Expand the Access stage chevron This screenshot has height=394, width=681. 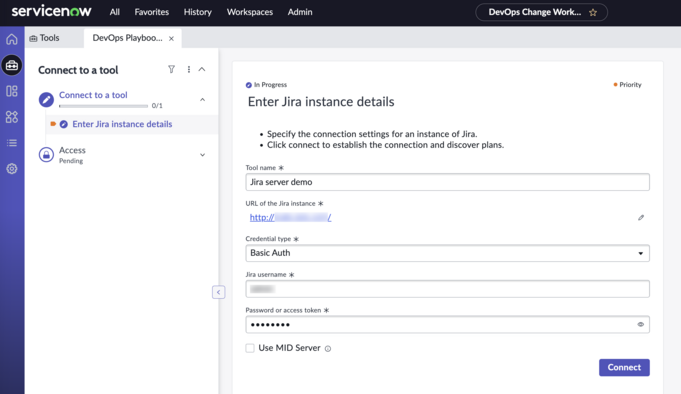click(202, 155)
